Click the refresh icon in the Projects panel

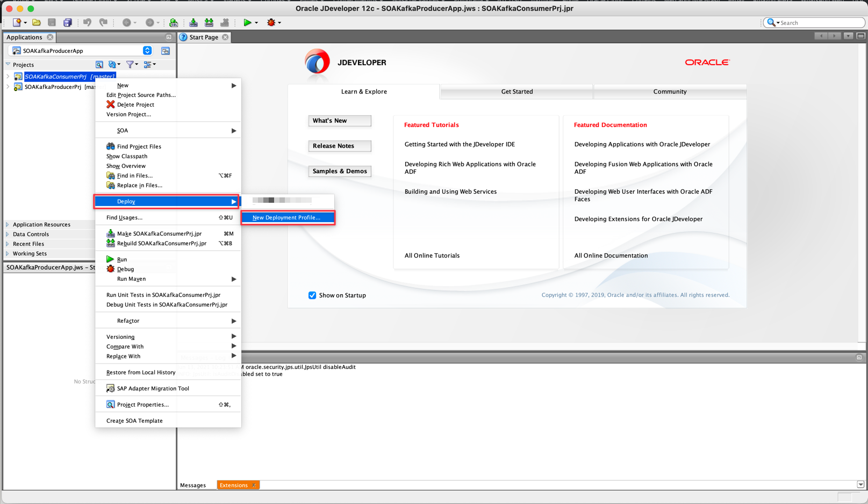(x=112, y=64)
